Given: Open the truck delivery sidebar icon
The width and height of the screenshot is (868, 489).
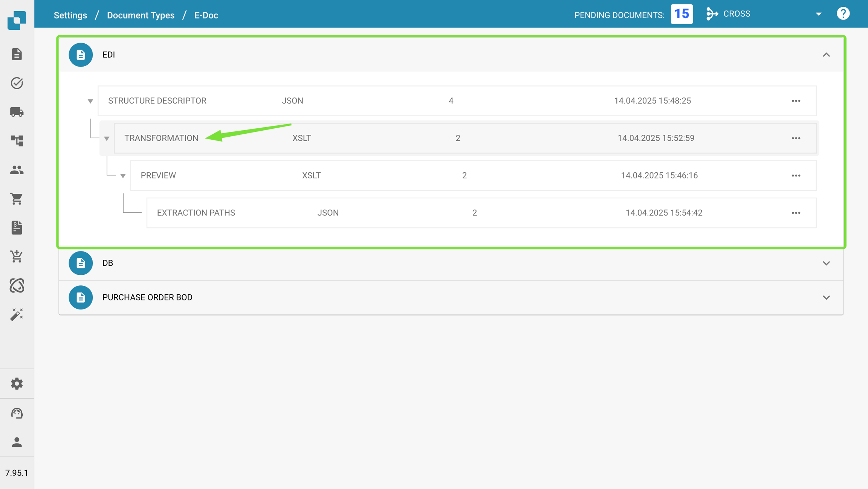Looking at the screenshot, I should (x=17, y=112).
